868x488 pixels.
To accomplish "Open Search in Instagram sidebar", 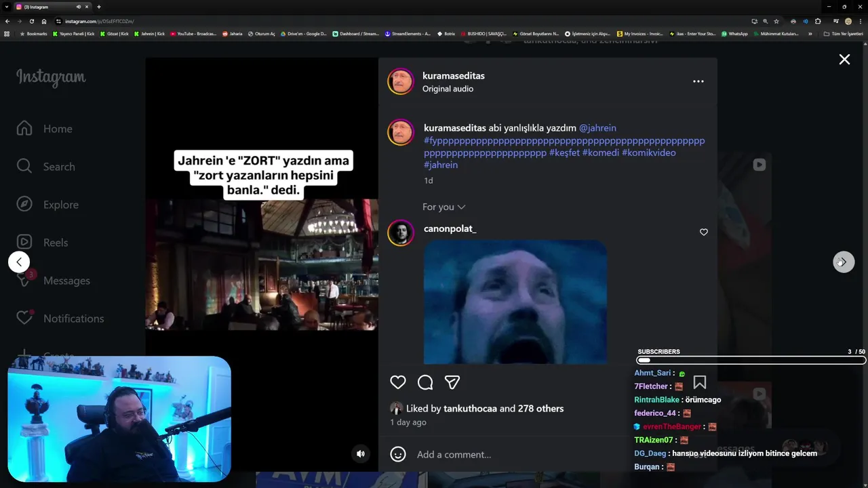I will [x=46, y=167].
